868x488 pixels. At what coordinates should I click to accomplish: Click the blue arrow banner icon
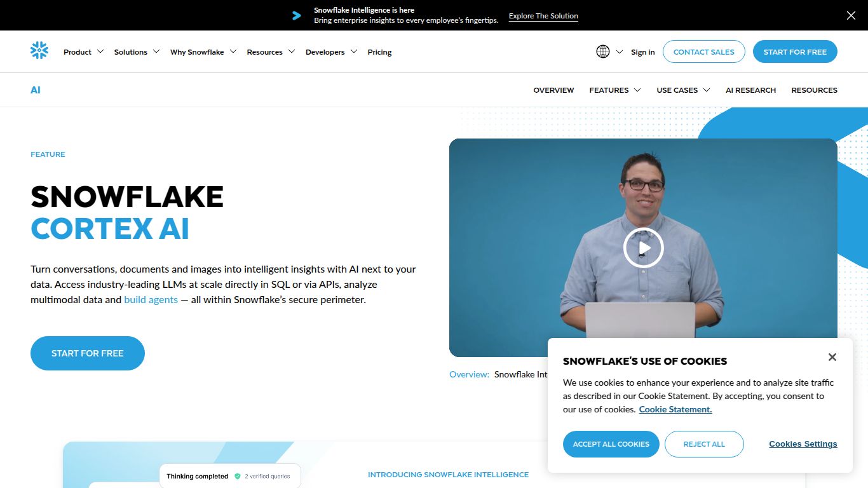pyautogui.click(x=297, y=15)
